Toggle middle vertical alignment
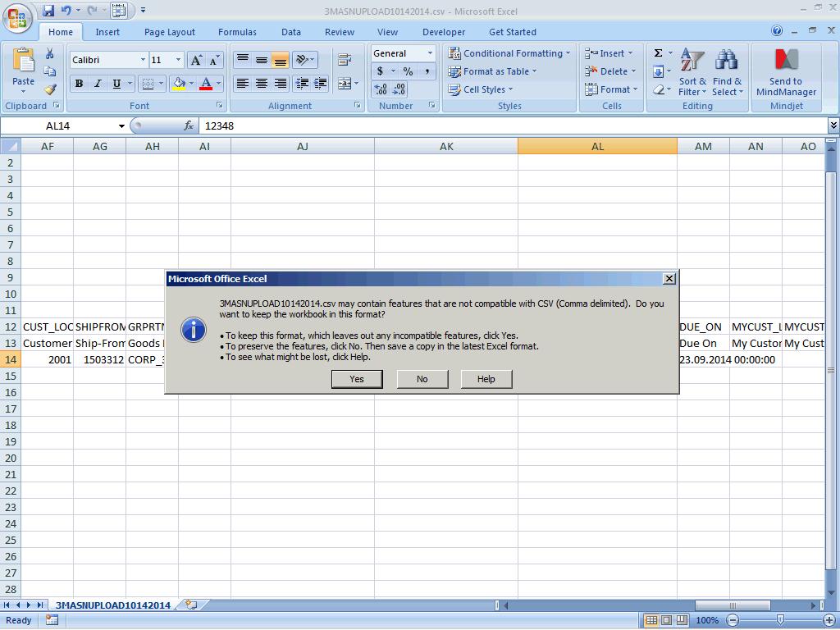The image size is (840, 630). click(262, 59)
